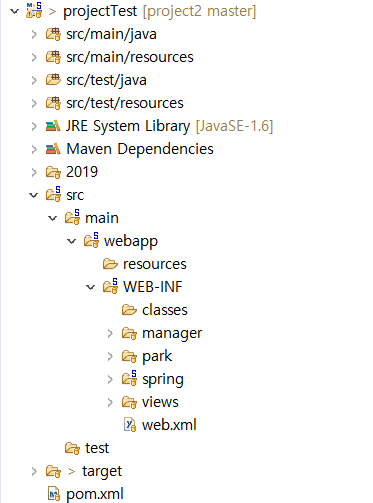The image size is (373, 503).
Task: Expand the views folder
Action: [x=110, y=402]
